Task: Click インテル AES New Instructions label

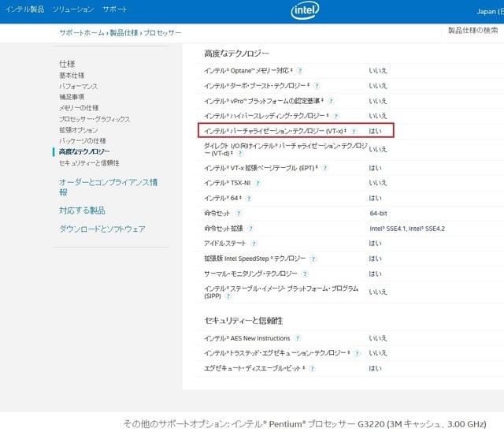Action: [246, 338]
